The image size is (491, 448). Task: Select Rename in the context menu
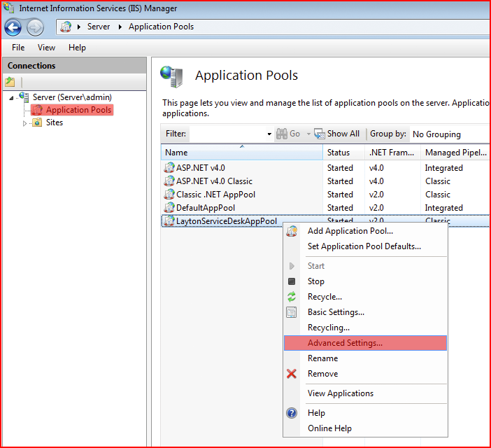coord(365,358)
